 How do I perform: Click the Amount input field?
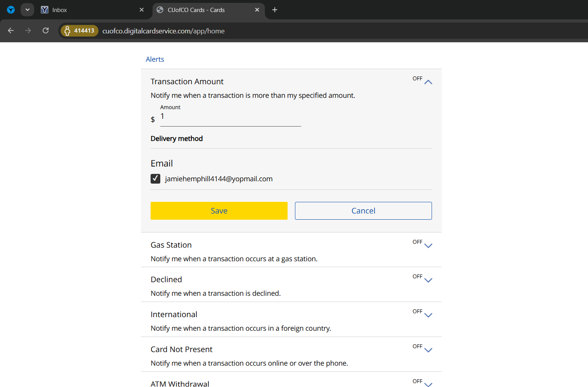tap(231, 118)
